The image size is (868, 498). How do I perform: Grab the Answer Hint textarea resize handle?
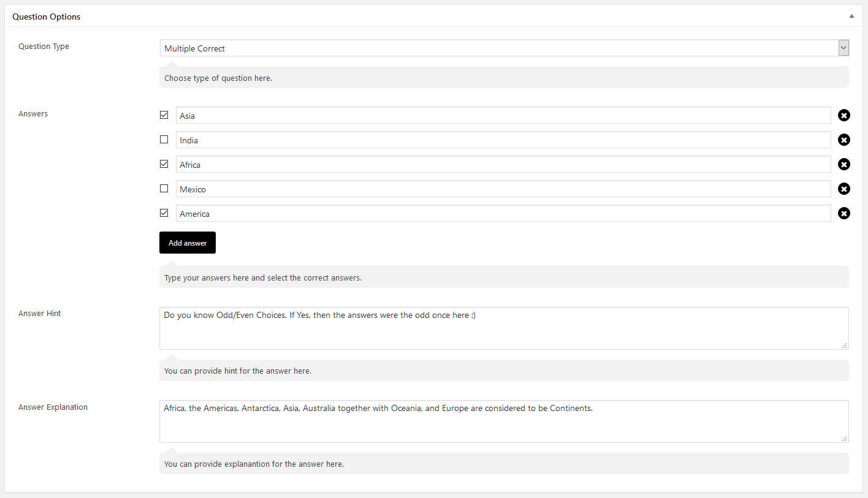coord(845,345)
